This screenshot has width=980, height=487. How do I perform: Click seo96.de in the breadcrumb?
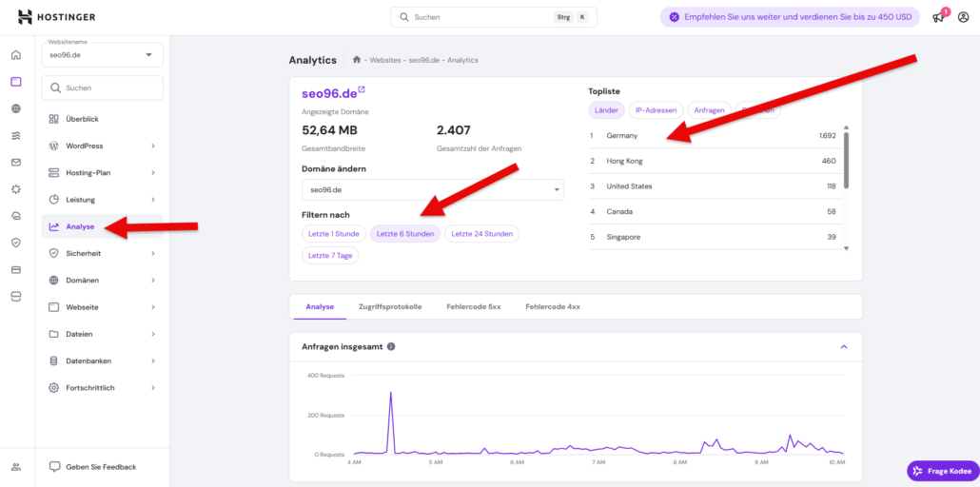[x=421, y=60]
